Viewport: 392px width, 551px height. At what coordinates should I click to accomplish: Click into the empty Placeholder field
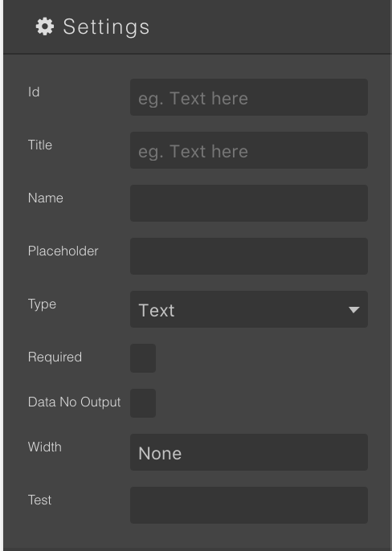tap(249, 256)
